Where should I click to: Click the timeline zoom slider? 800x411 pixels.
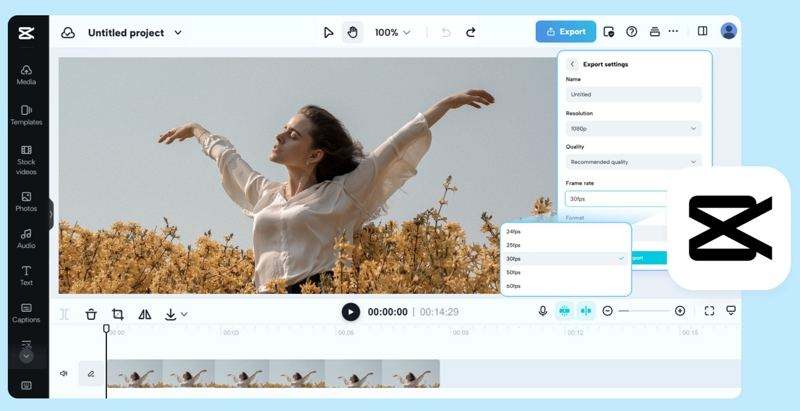(x=643, y=311)
